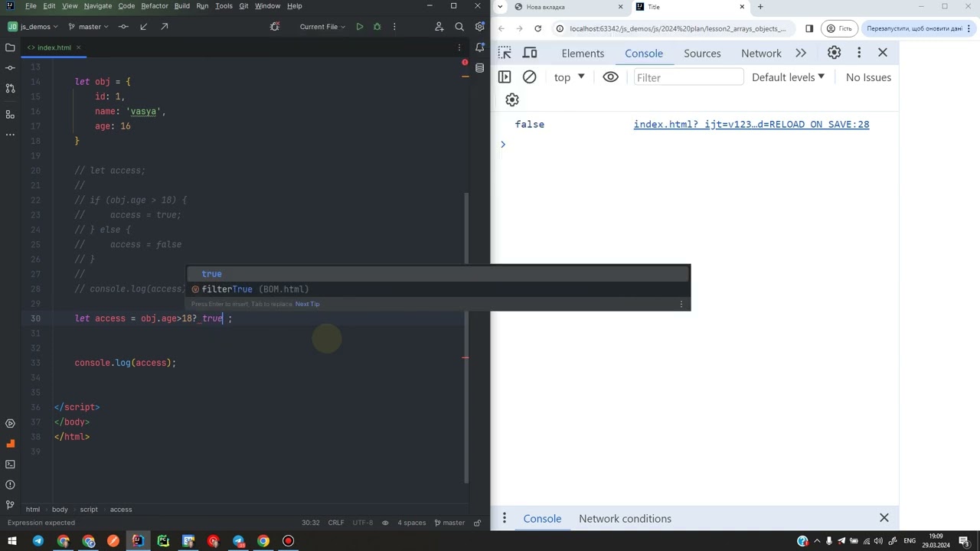Start debugging with the green bug icon
This screenshot has height=551, width=980.
click(x=377, y=27)
